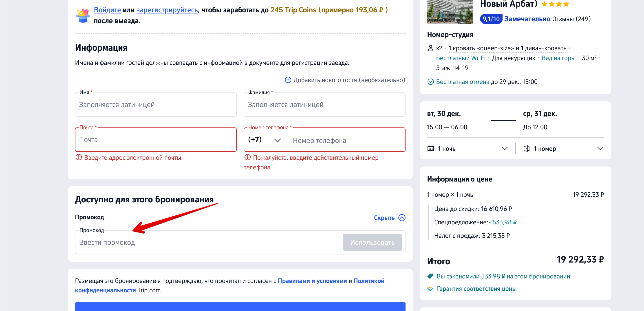The image size is (644, 311).
Task: Click the calendar icon beside 1 ночь
Action: pyautogui.click(x=430, y=148)
